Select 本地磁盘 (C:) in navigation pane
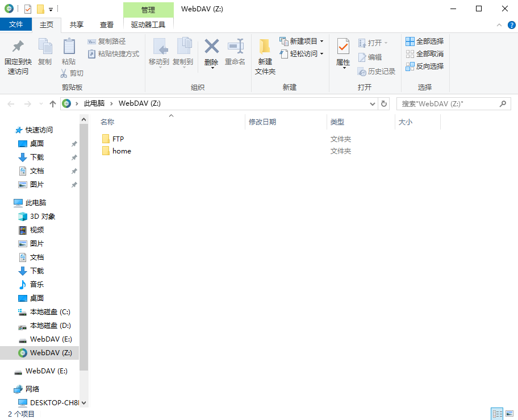This screenshot has width=518, height=420. [x=44, y=312]
